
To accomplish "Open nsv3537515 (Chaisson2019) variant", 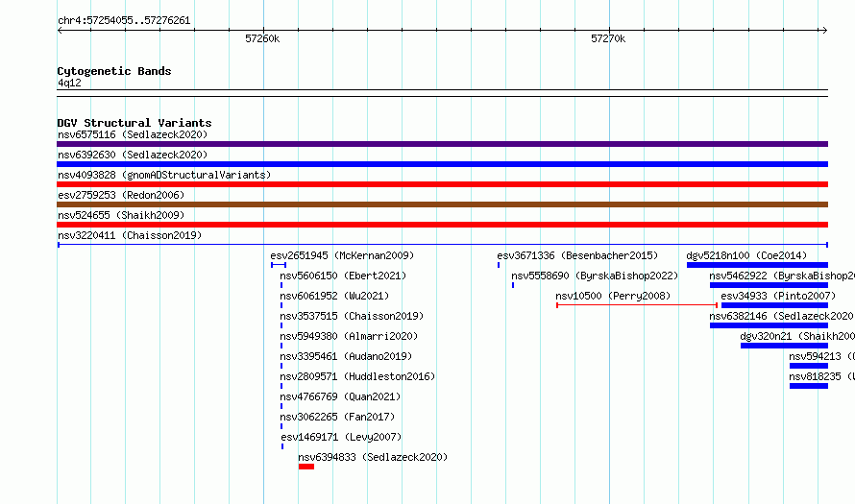I will coord(352,316).
